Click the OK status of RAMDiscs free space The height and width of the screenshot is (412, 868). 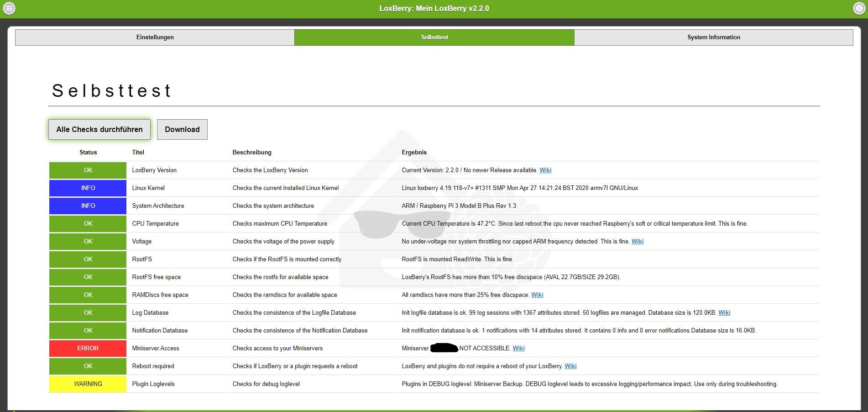pos(88,295)
